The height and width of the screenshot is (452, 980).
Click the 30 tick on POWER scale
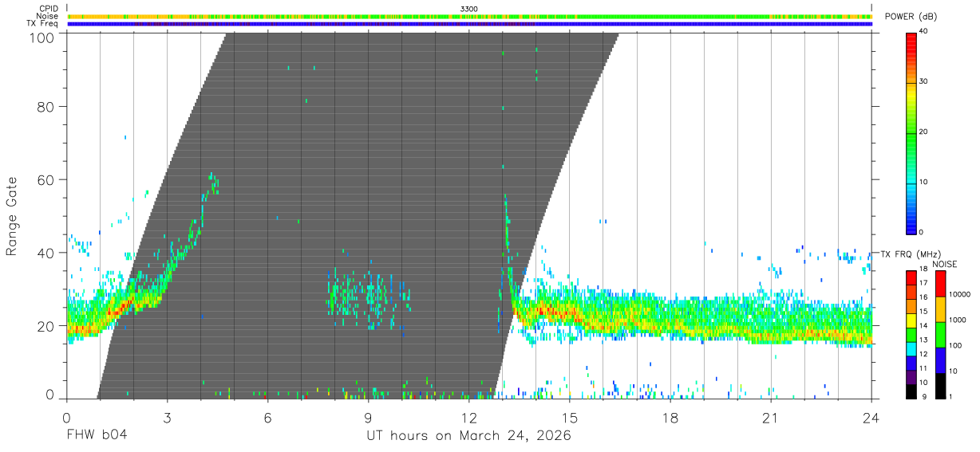(x=925, y=81)
